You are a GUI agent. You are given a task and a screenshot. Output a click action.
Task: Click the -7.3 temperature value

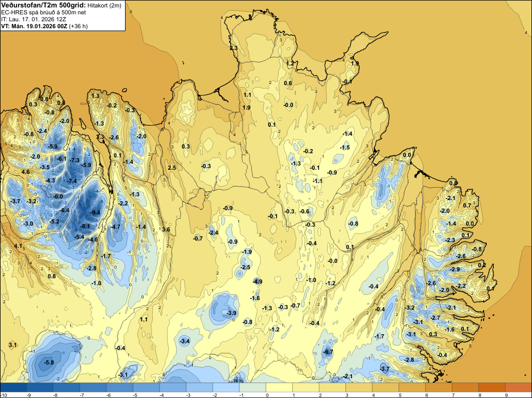74,160
